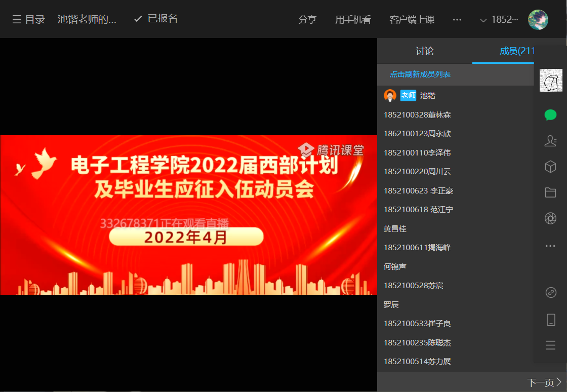This screenshot has width=567, height=392.
Task: Click the mobile phone icon in sidebar
Action: 550,320
